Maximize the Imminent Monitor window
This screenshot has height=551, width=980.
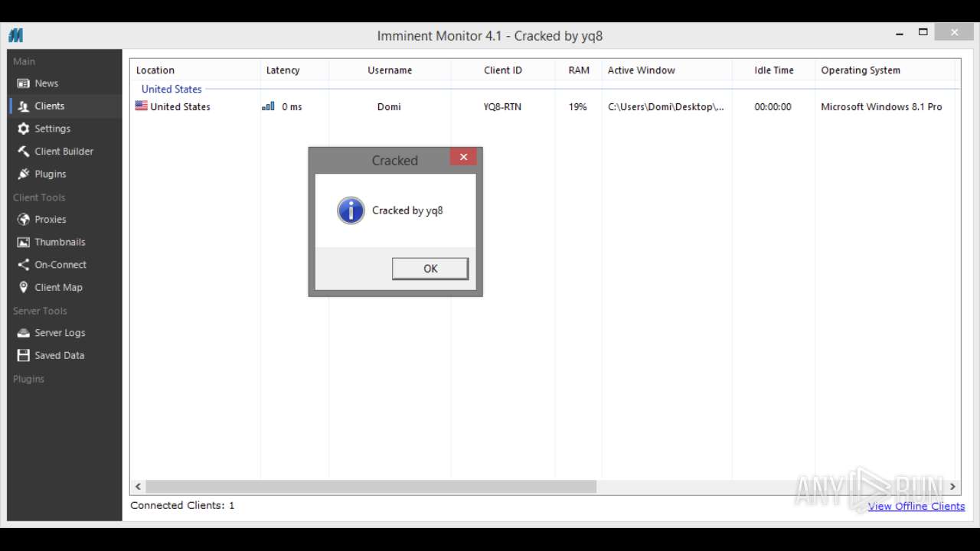pyautogui.click(x=923, y=32)
